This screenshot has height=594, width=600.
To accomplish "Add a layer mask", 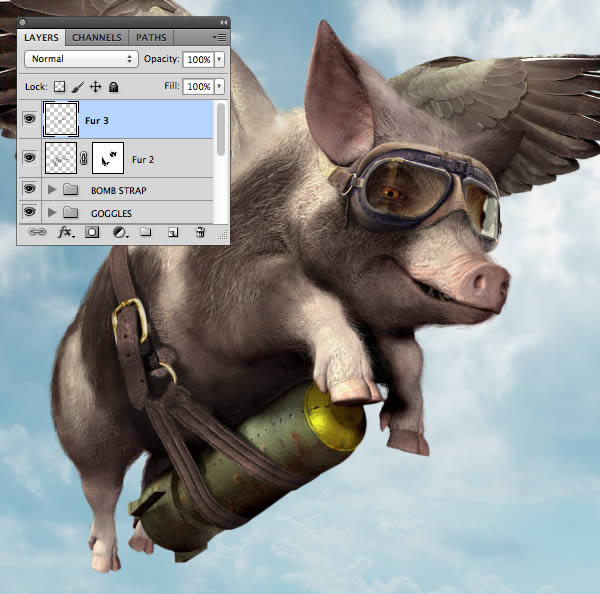I will tap(92, 232).
